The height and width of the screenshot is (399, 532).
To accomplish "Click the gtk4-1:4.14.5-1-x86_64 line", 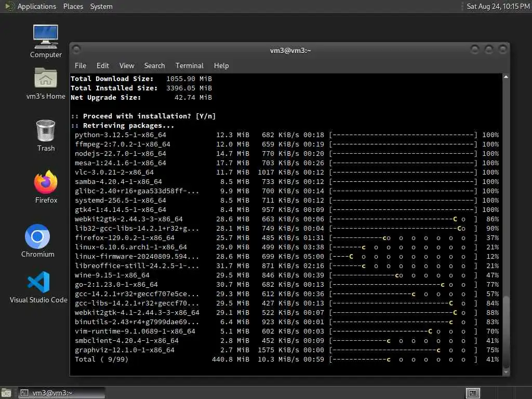I will coord(287,210).
